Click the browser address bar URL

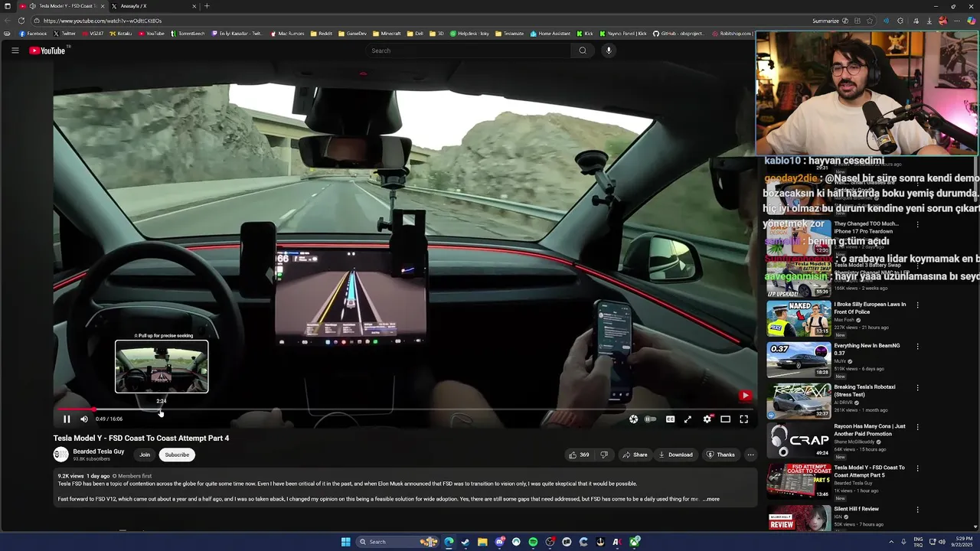(103, 21)
